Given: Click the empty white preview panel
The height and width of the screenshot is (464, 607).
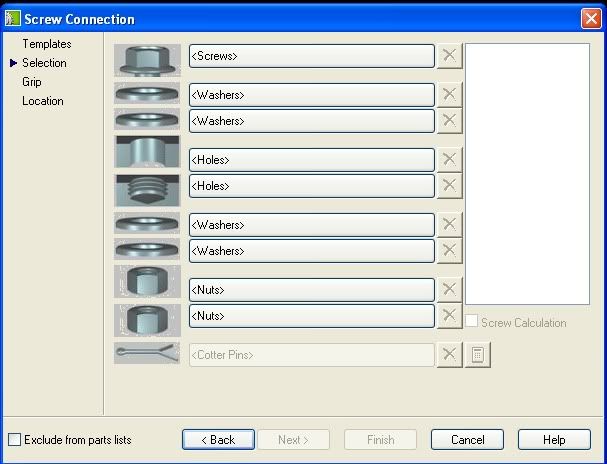Looking at the screenshot, I should (527, 174).
